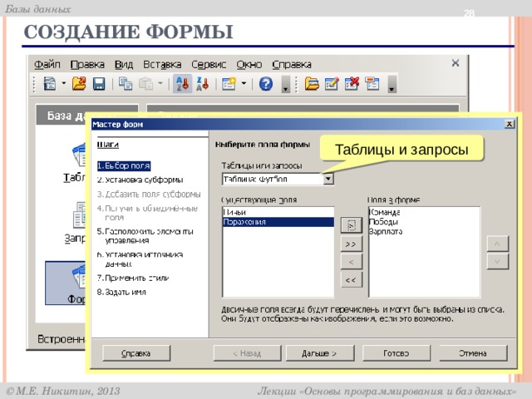The width and height of the screenshot is (532, 399).
Task: Open the Сервис menu
Action: tap(209, 65)
